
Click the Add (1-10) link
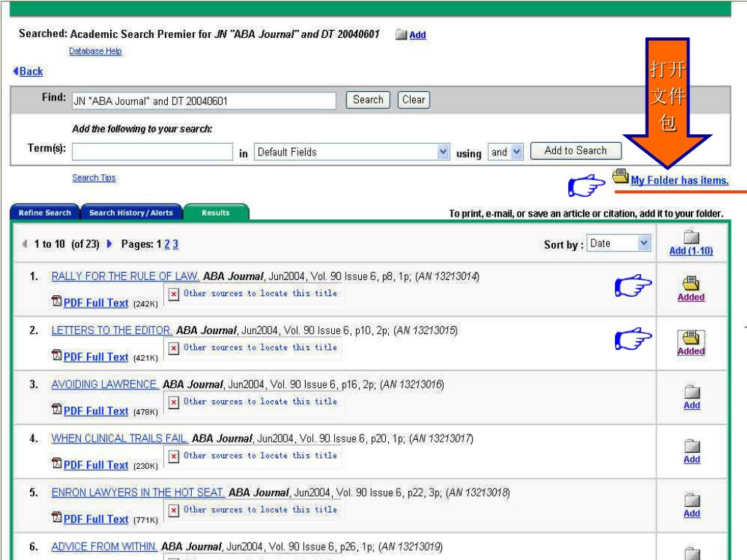pos(692,251)
